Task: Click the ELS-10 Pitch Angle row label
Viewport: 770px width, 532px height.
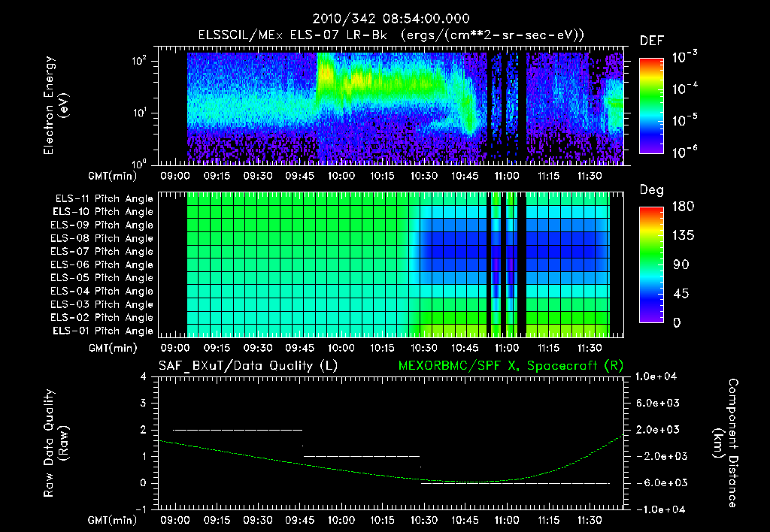Action: (103, 212)
